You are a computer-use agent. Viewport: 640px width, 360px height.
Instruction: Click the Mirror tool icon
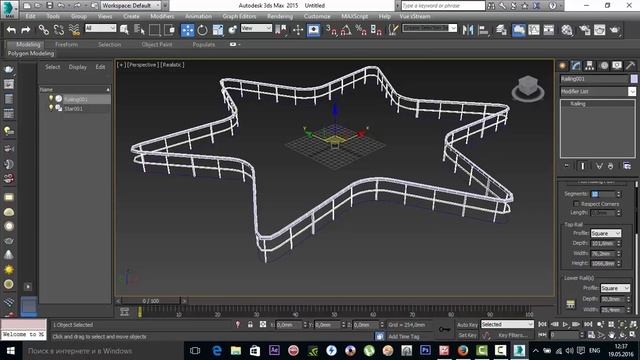tap(468, 30)
